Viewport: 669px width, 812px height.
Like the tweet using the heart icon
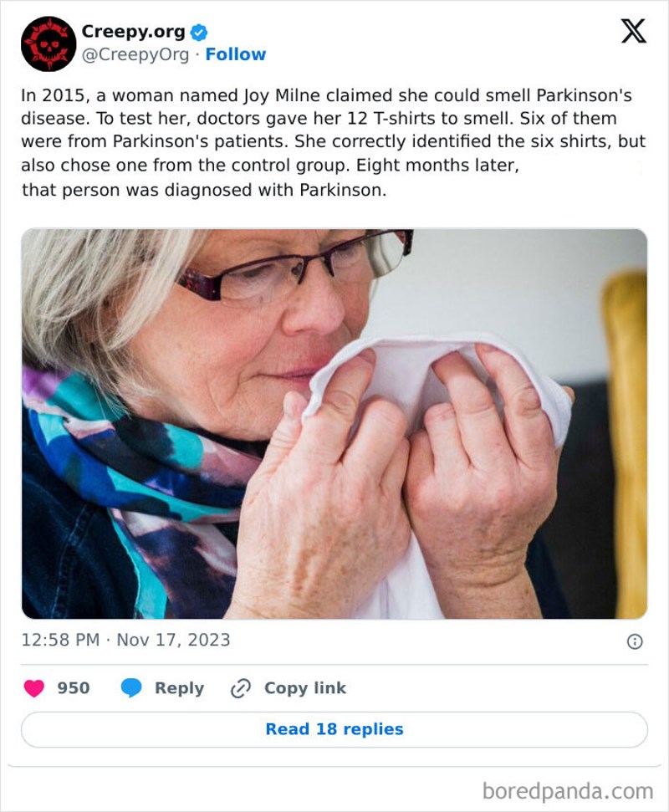[33, 687]
